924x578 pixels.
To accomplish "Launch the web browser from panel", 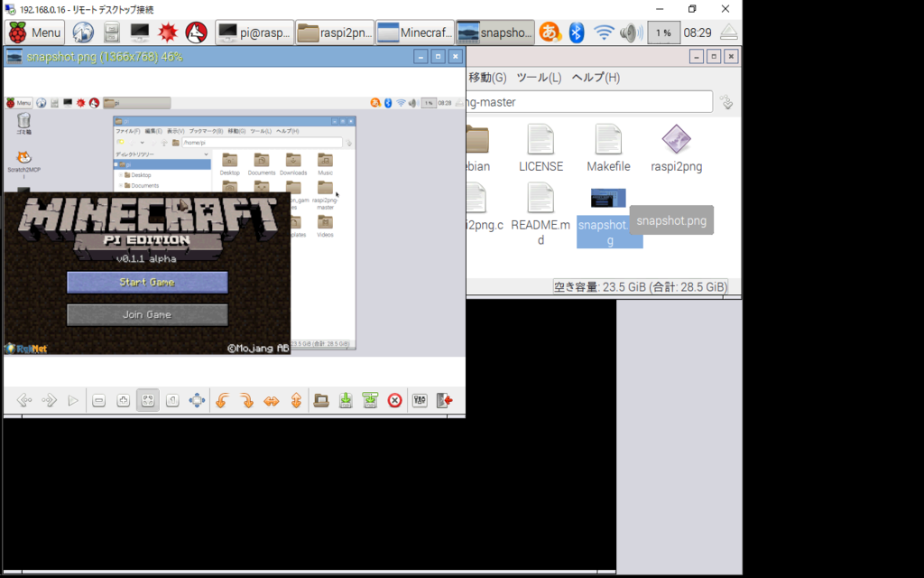I will pyautogui.click(x=83, y=33).
